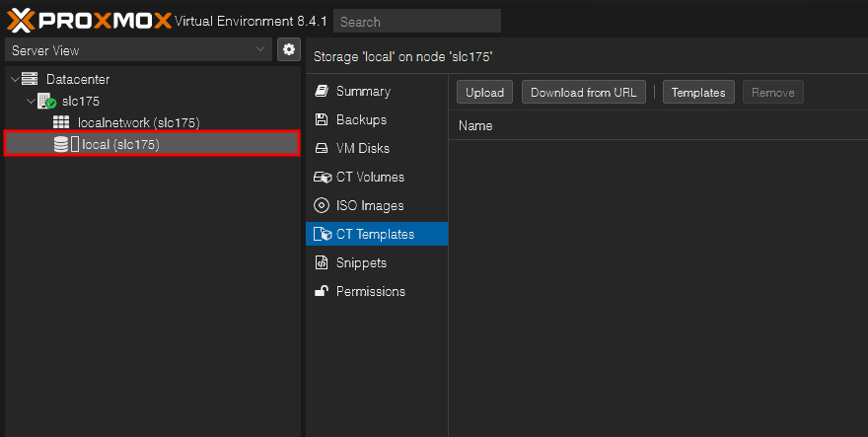
Task: Collapse the slc175 node chevron
Action: (x=31, y=102)
